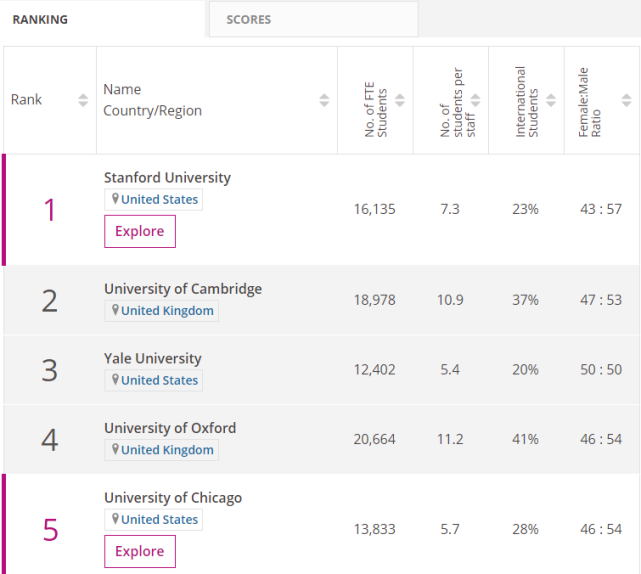Open Yale University page
Viewport: 641px width, 574px height.
[x=153, y=358]
